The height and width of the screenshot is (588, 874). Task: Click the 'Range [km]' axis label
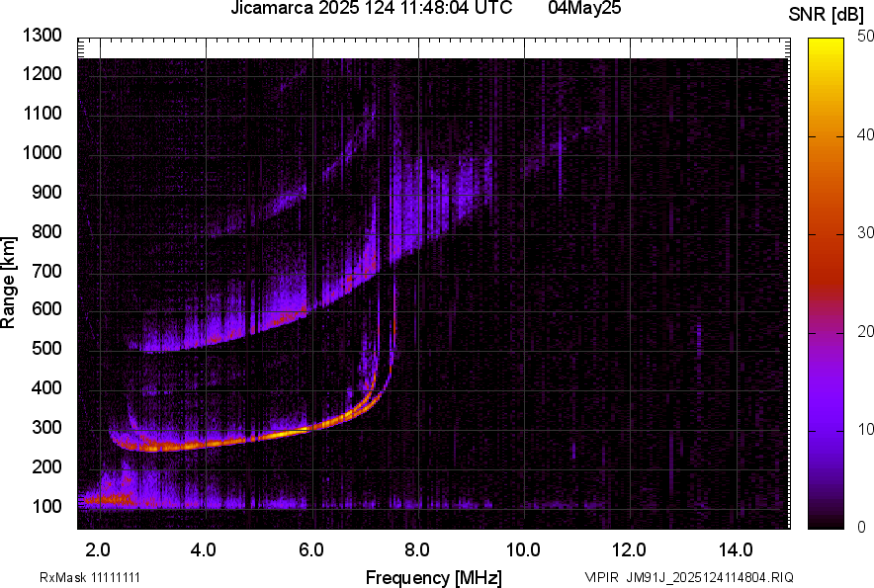point(8,283)
